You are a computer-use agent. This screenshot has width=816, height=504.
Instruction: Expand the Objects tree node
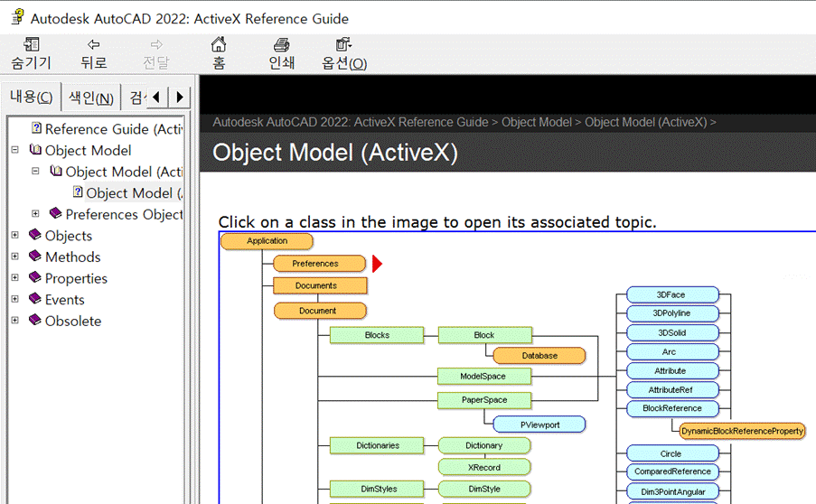(x=15, y=235)
